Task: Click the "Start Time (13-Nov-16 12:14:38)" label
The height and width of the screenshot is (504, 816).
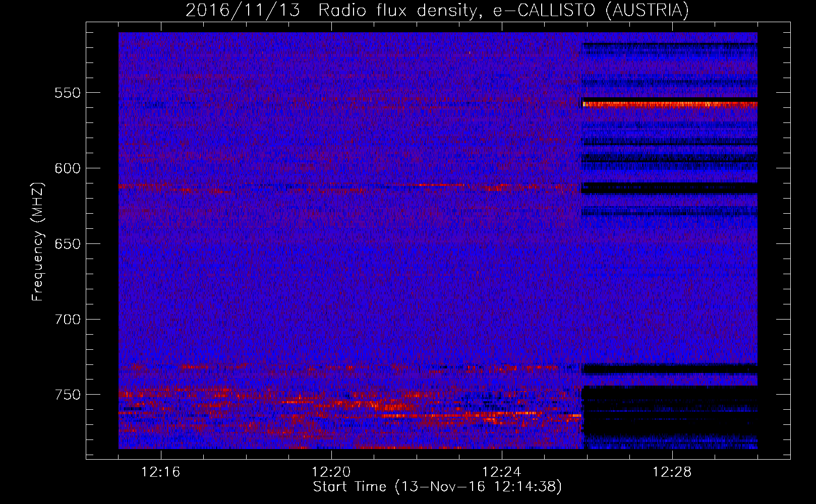Action: click(x=437, y=487)
